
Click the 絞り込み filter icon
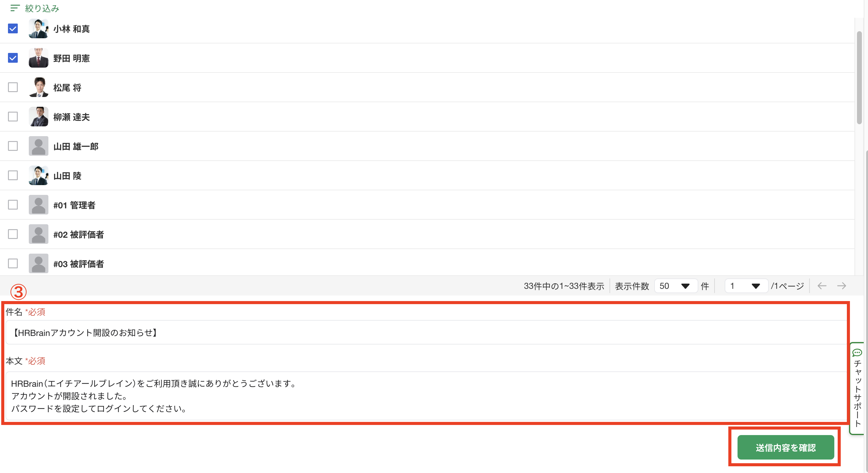15,8
